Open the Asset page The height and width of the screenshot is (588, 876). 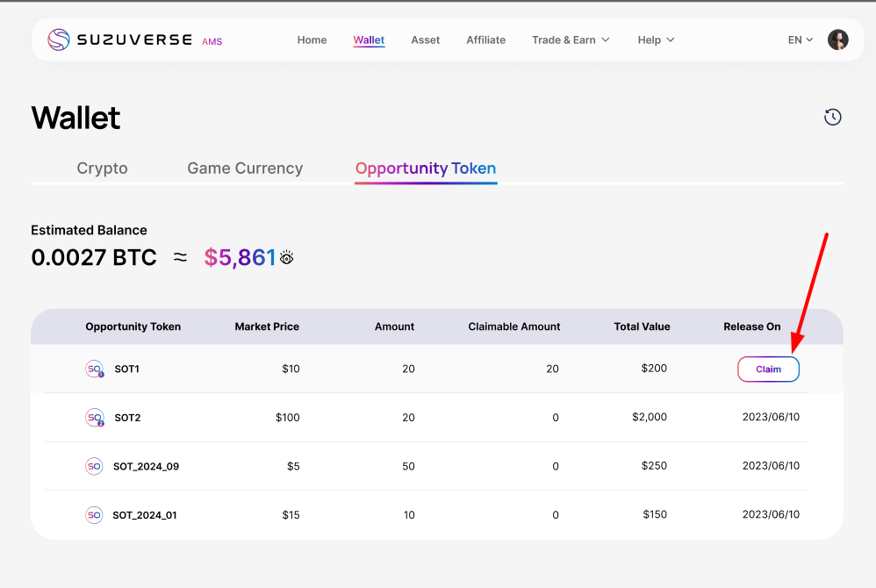425,39
